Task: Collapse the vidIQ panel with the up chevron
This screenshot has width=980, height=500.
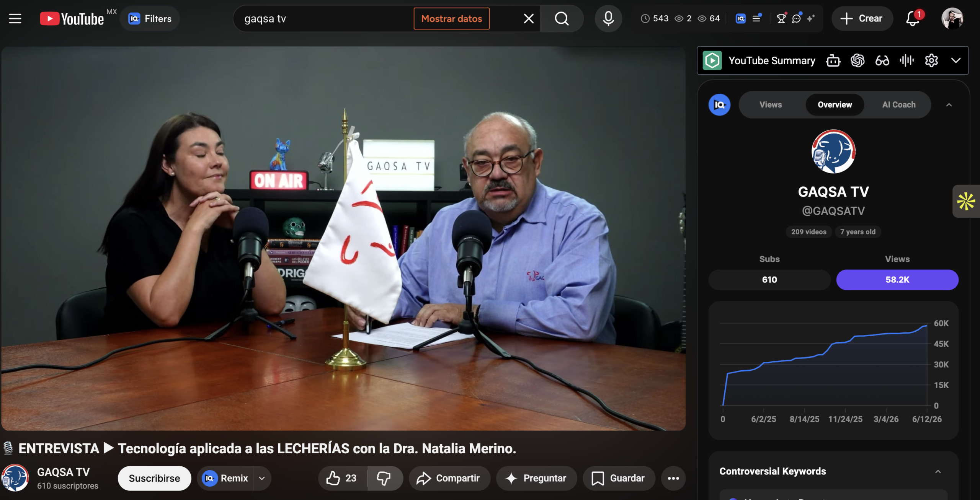Action: click(949, 105)
